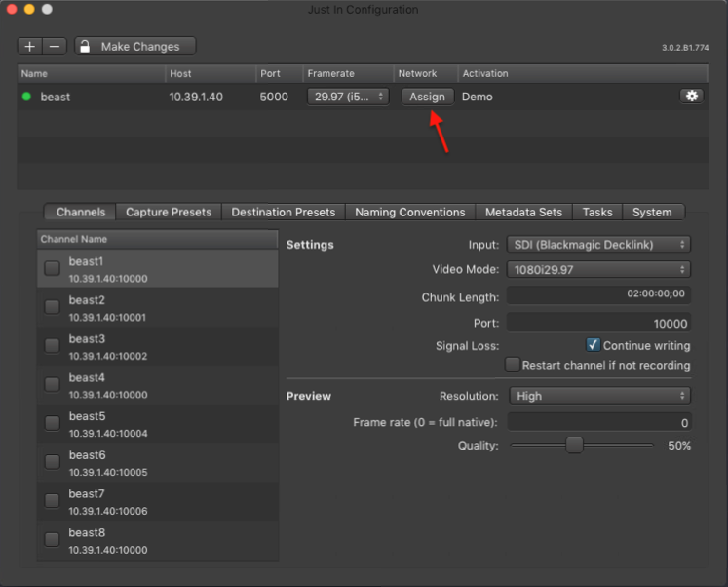Click the plus button to add host
This screenshot has height=587, width=728.
tap(30, 47)
